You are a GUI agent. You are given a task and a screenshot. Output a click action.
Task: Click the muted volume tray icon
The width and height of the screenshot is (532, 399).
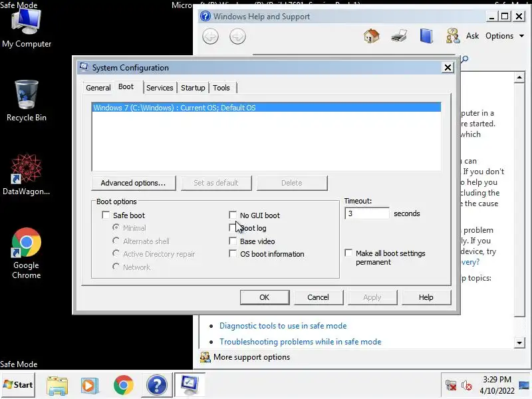tap(467, 386)
